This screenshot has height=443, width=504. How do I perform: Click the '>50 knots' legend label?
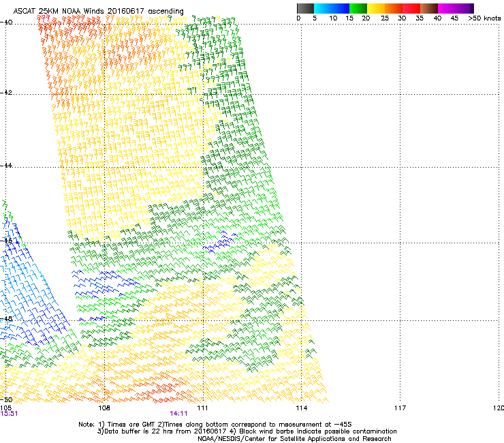click(x=484, y=18)
